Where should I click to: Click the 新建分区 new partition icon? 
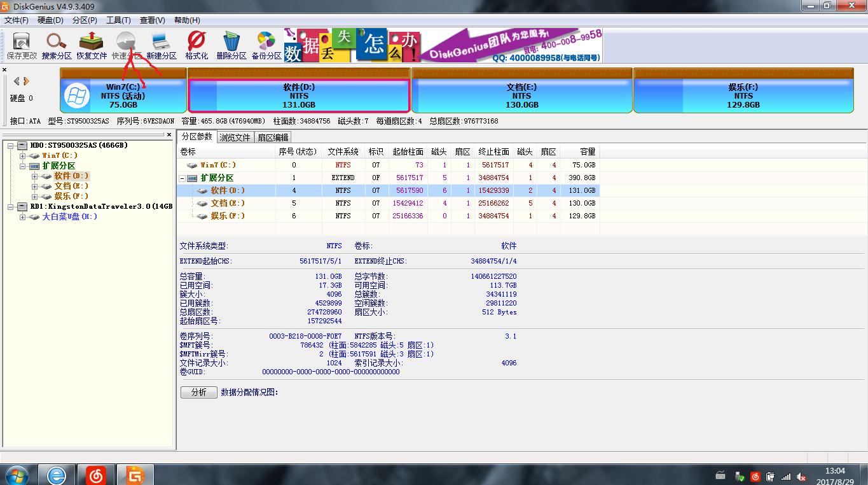[x=162, y=45]
